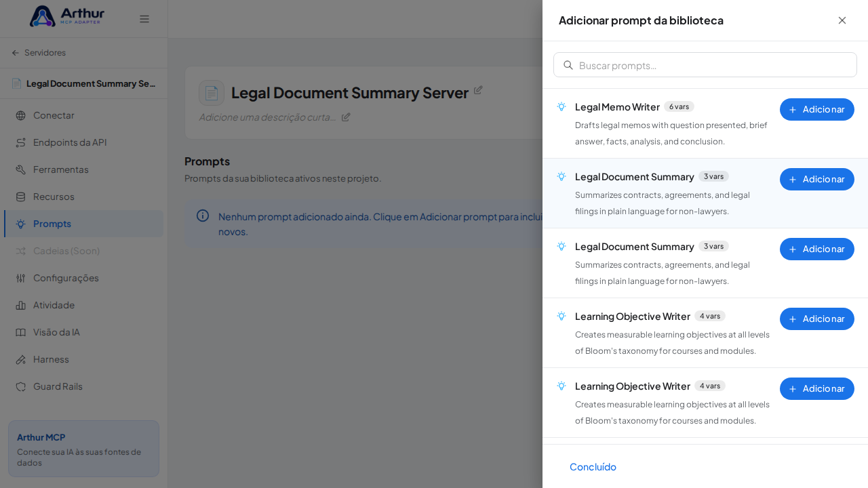Open Harness via its icon

click(20, 359)
